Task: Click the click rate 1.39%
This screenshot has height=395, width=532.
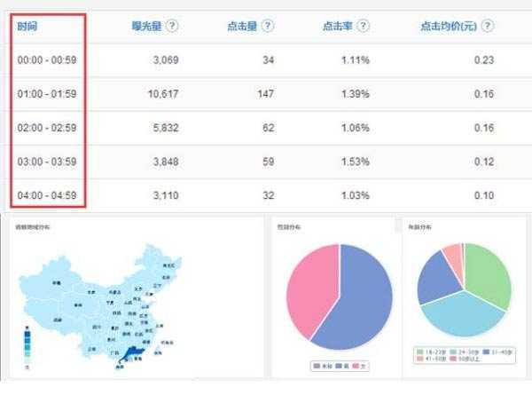Action: pyautogui.click(x=356, y=94)
